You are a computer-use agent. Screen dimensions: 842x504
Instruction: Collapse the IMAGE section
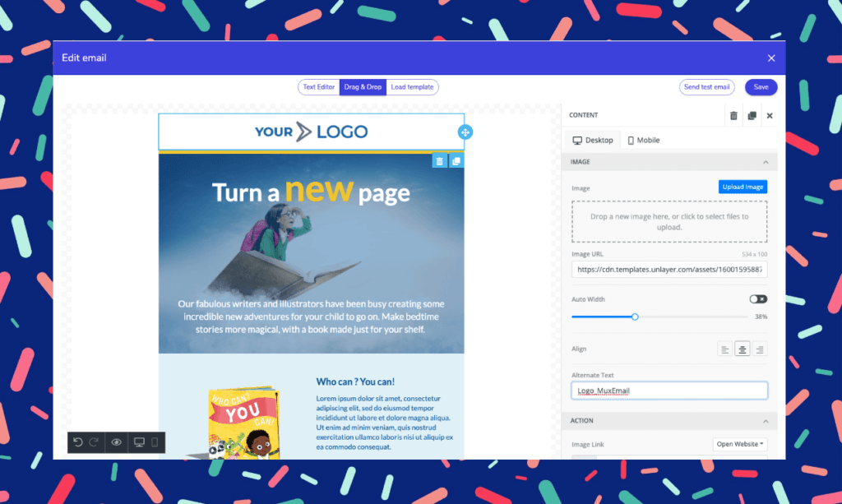click(766, 162)
